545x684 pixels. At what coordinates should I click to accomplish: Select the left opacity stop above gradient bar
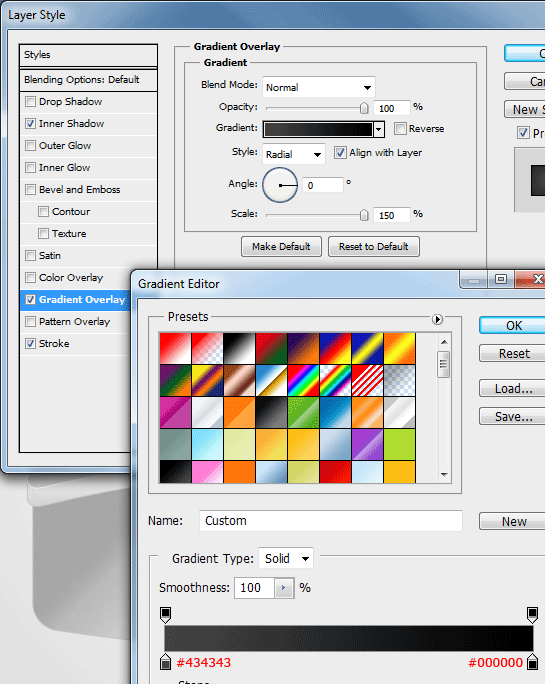click(x=165, y=615)
